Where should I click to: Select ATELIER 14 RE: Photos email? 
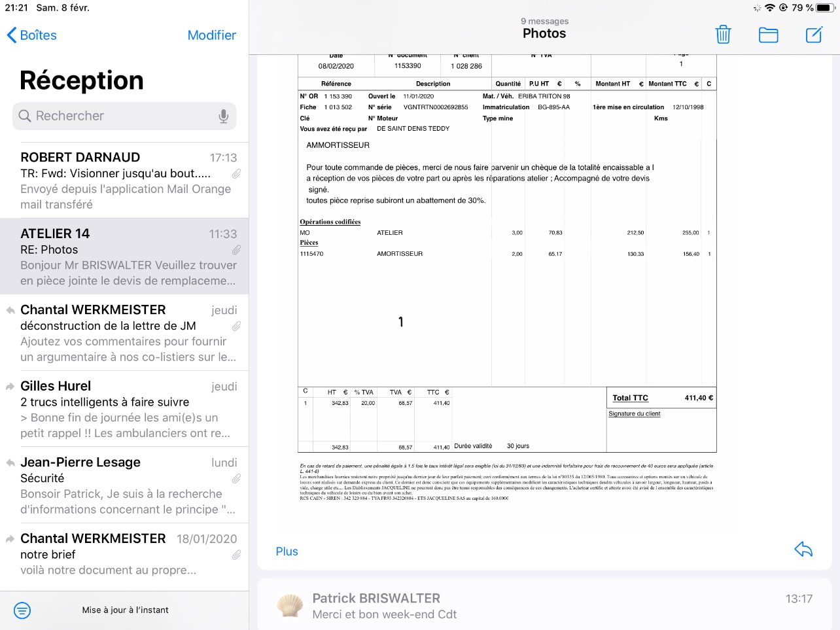(124, 256)
